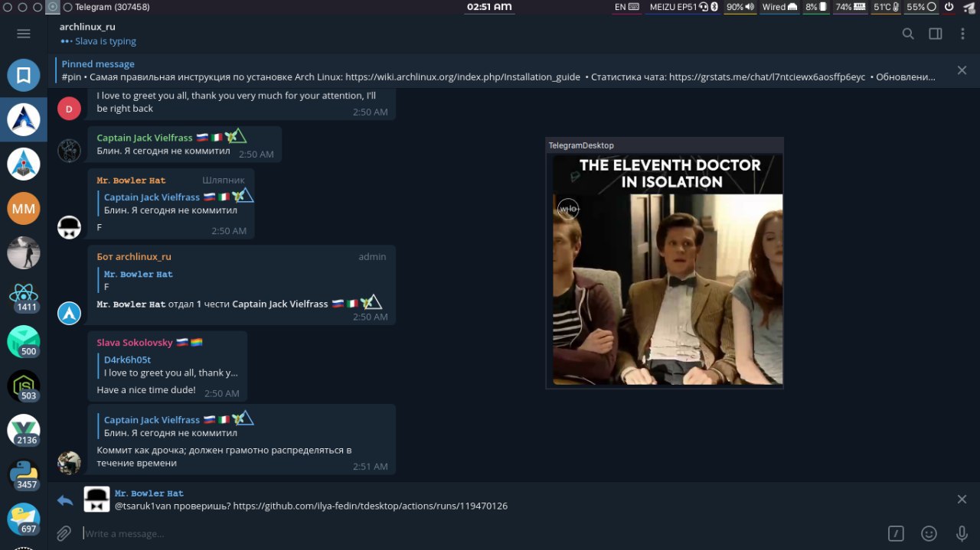This screenshot has width=980, height=550.
Task: Open the Wired network status indicator
Action: tap(779, 7)
